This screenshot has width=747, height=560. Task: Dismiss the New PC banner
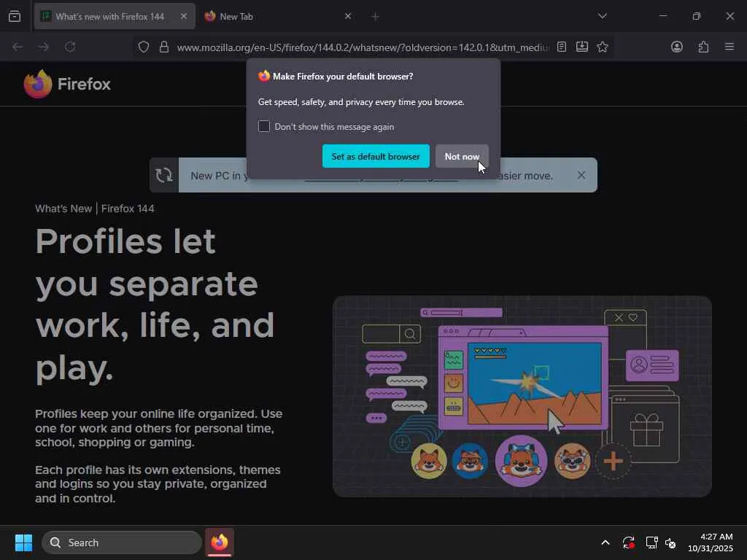pyautogui.click(x=581, y=175)
